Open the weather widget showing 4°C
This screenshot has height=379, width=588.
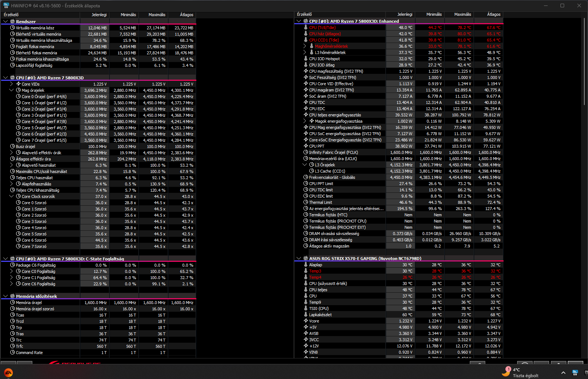[520, 372]
